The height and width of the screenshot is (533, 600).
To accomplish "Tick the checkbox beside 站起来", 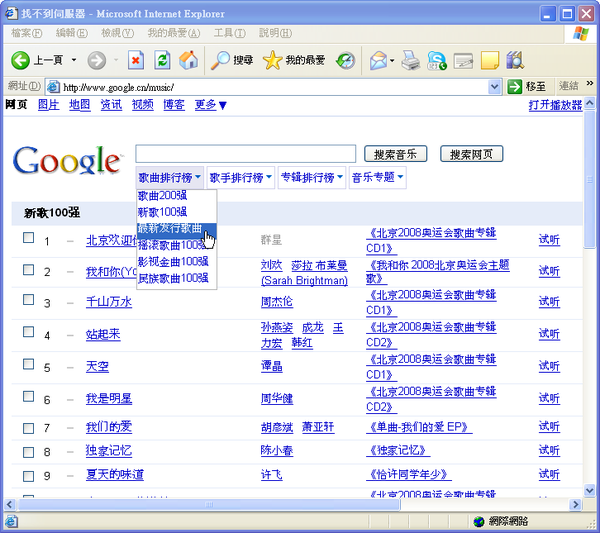I will click(28, 331).
